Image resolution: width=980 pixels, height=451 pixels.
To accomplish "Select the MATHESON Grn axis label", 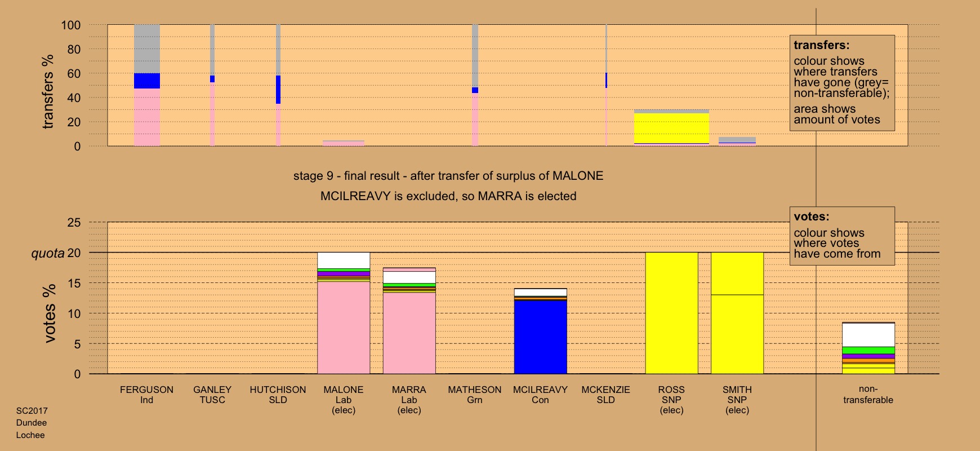I will [x=474, y=395].
